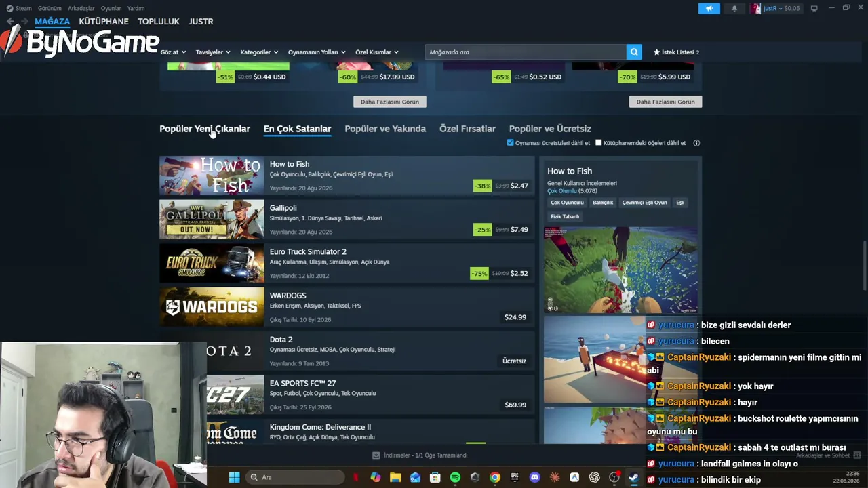Screen dimensions: 868x488
Task: Switch to 'Popüler ve Yakında' tab
Action: [x=385, y=129]
